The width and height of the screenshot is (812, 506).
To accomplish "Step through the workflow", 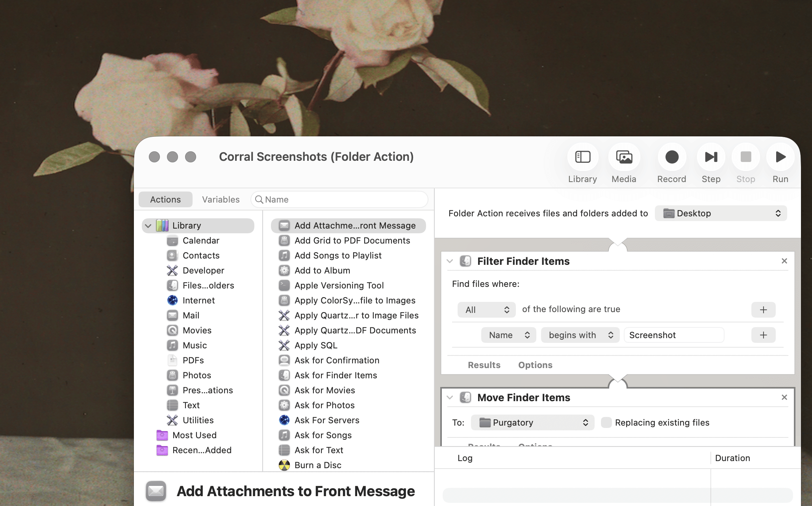I will click(x=711, y=157).
